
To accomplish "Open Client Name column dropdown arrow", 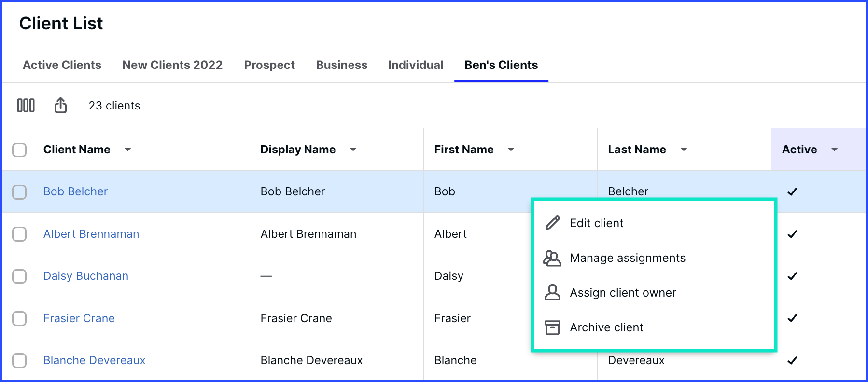I will [128, 150].
